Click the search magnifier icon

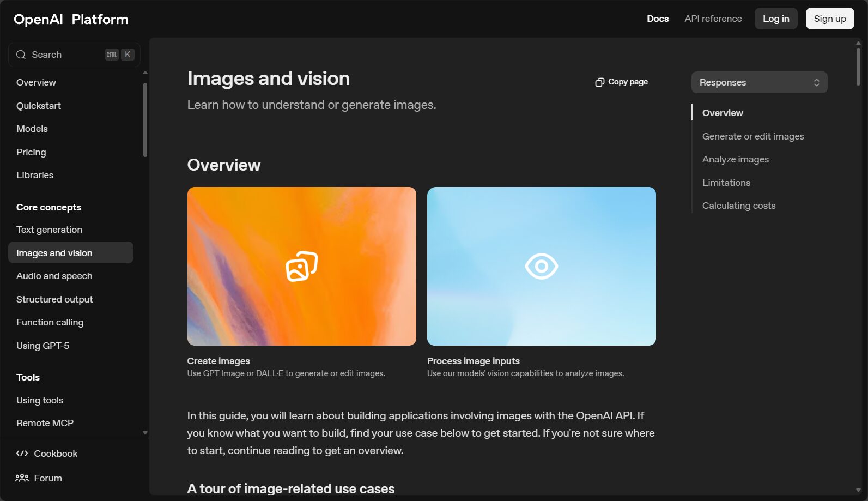pyautogui.click(x=21, y=55)
